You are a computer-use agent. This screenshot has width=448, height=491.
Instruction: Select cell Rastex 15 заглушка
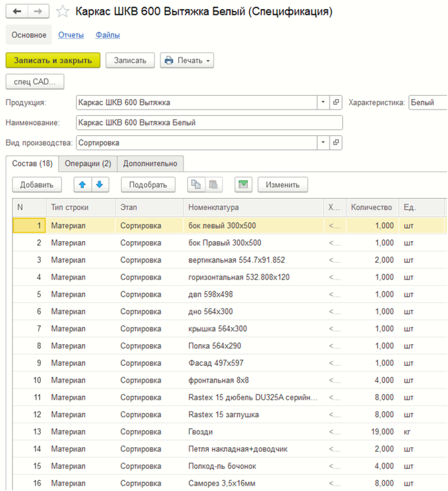[253, 415]
